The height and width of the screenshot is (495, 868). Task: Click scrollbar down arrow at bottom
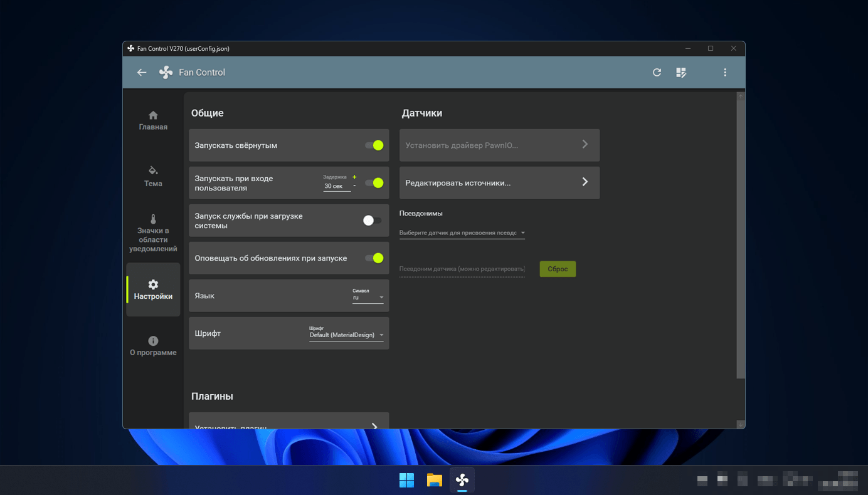741,424
